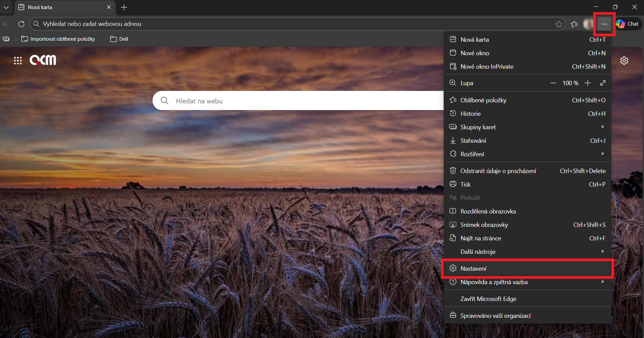Enter full screen via Lupa expand icon
The height and width of the screenshot is (338, 644).
[603, 83]
